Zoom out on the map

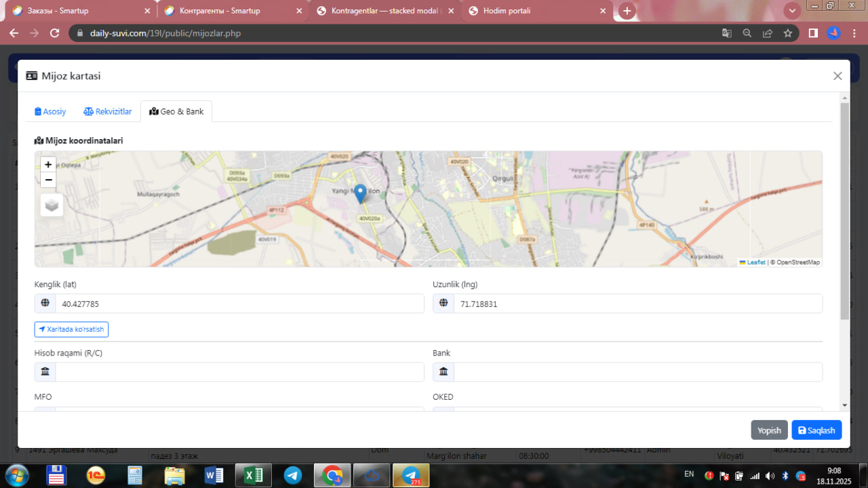tap(48, 180)
